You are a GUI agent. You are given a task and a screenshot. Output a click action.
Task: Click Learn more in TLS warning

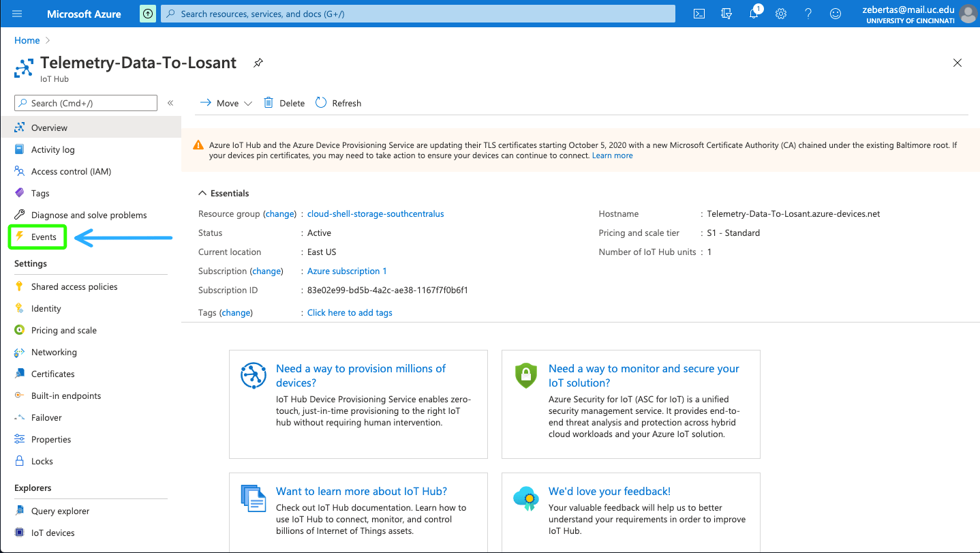pos(612,155)
